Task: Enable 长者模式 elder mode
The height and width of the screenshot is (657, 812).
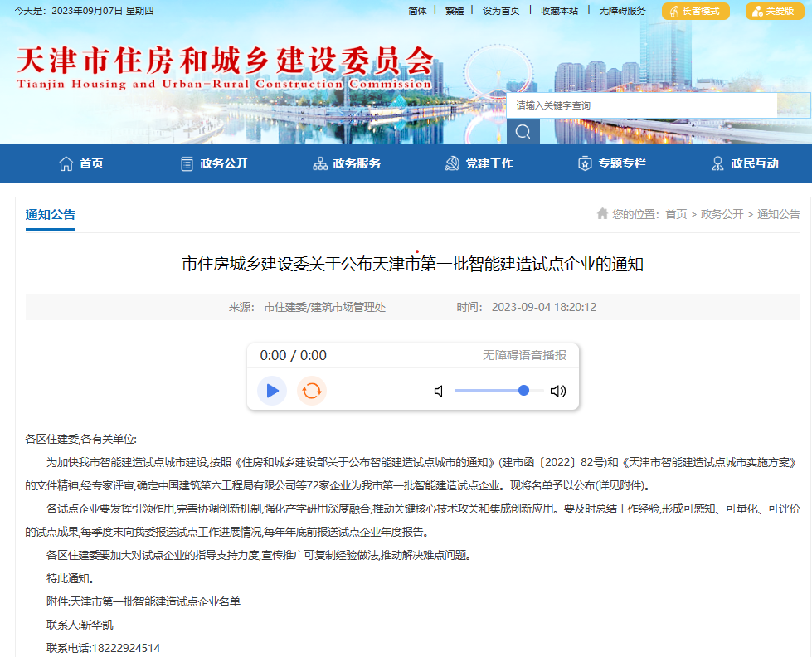Action: coord(695,12)
